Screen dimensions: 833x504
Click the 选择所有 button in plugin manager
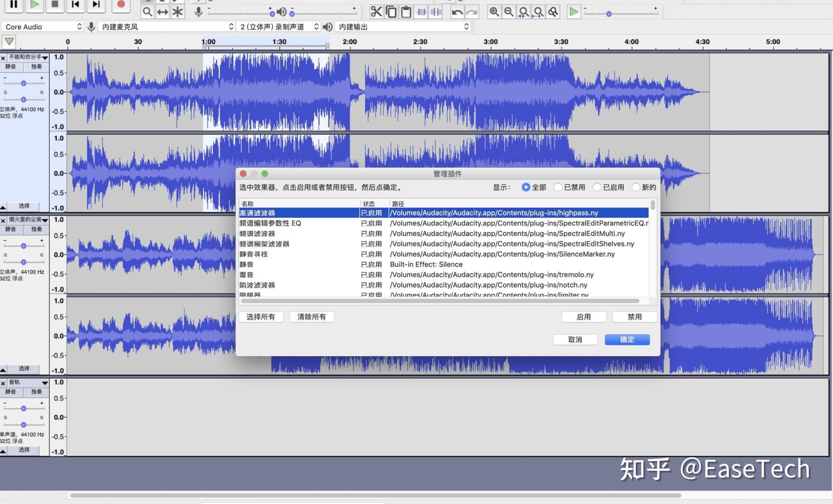coord(261,317)
